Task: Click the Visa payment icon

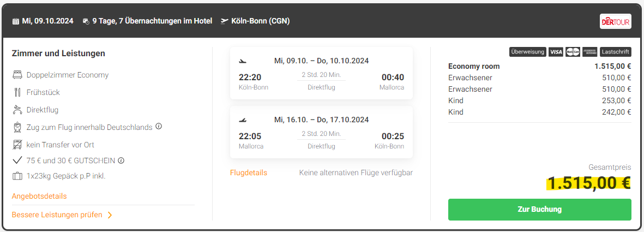Action: (556, 52)
